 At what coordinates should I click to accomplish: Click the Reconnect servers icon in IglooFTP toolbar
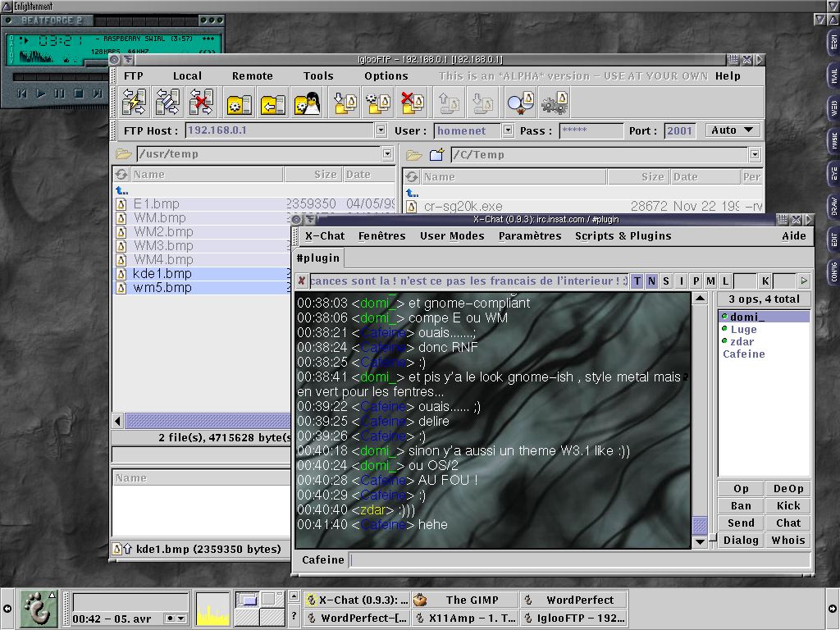point(167,103)
